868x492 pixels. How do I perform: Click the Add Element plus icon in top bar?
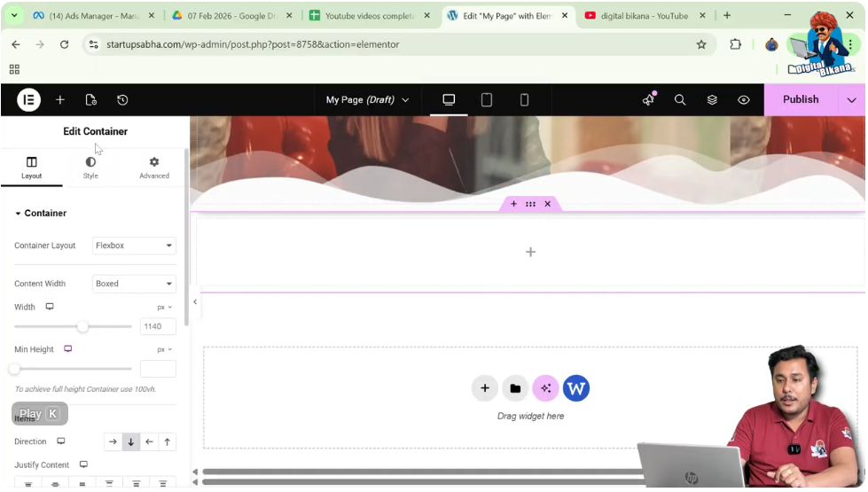point(59,100)
